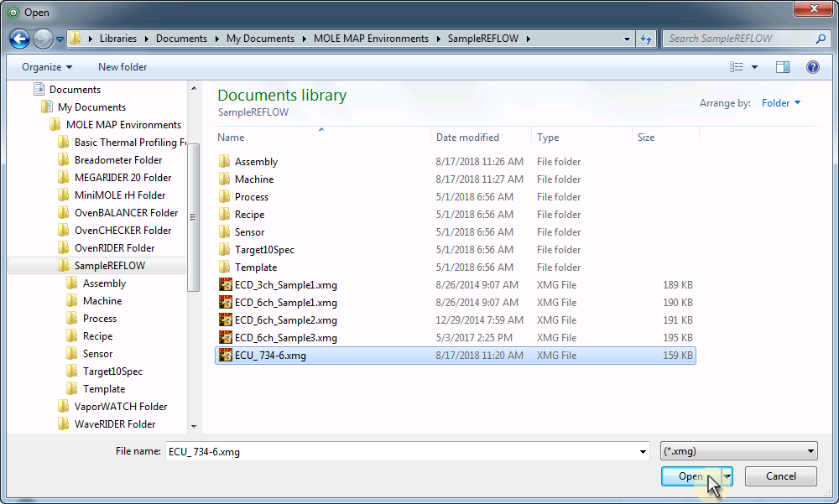Select the Machine folder icon in file list
839x504 pixels.
(225, 179)
